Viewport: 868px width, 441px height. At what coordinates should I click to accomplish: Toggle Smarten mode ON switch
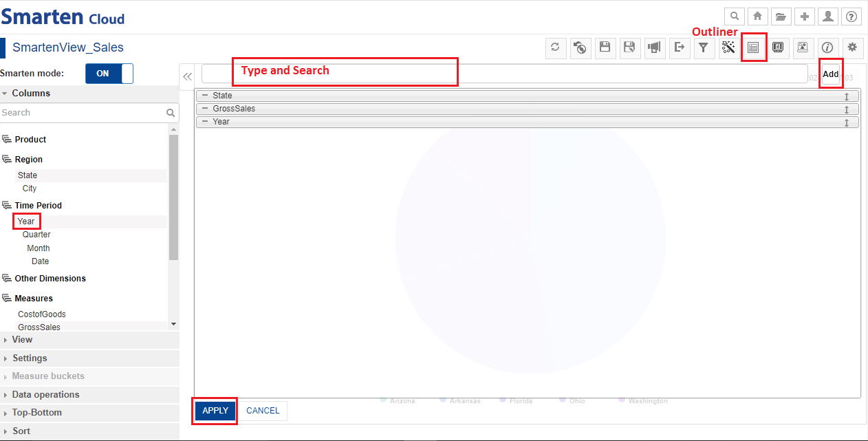pos(109,74)
